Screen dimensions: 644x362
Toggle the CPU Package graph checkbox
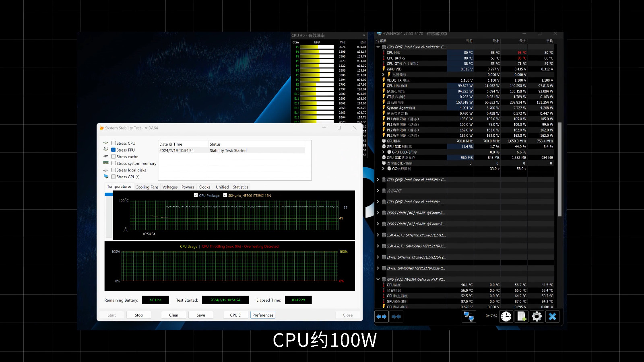coord(196,195)
